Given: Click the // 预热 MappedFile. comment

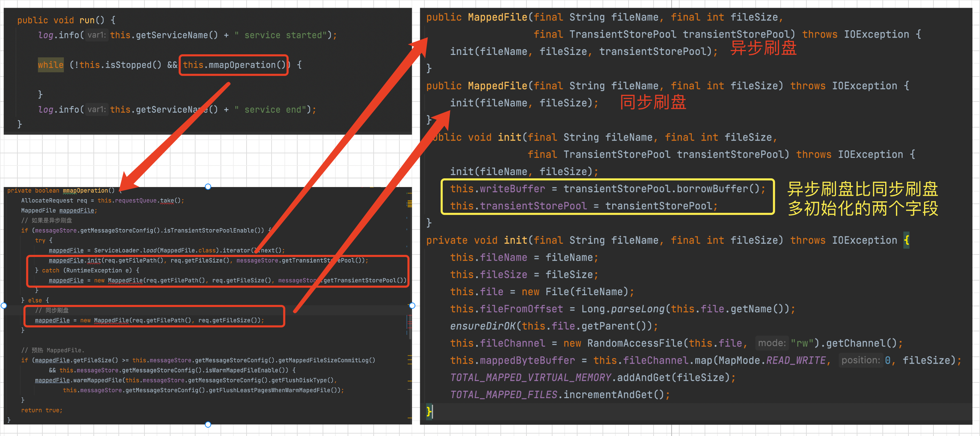Looking at the screenshot, I should pyautogui.click(x=53, y=350).
